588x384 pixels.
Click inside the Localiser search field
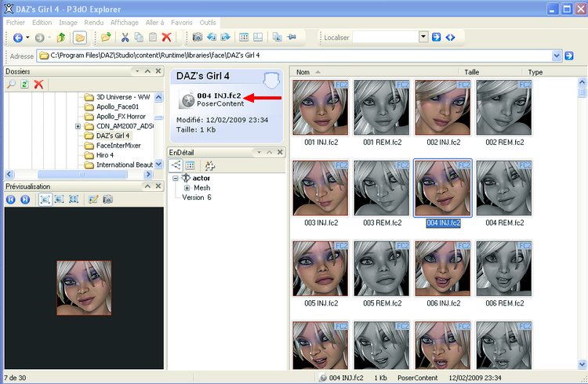(x=385, y=37)
